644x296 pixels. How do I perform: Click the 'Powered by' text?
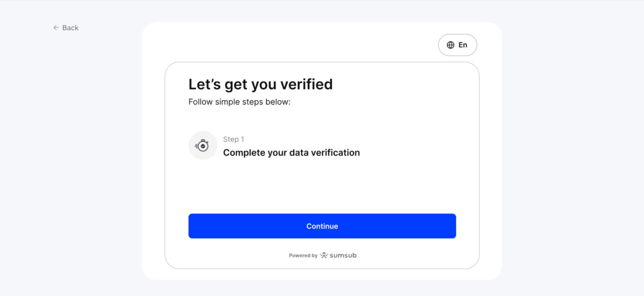tap(303, 255)
